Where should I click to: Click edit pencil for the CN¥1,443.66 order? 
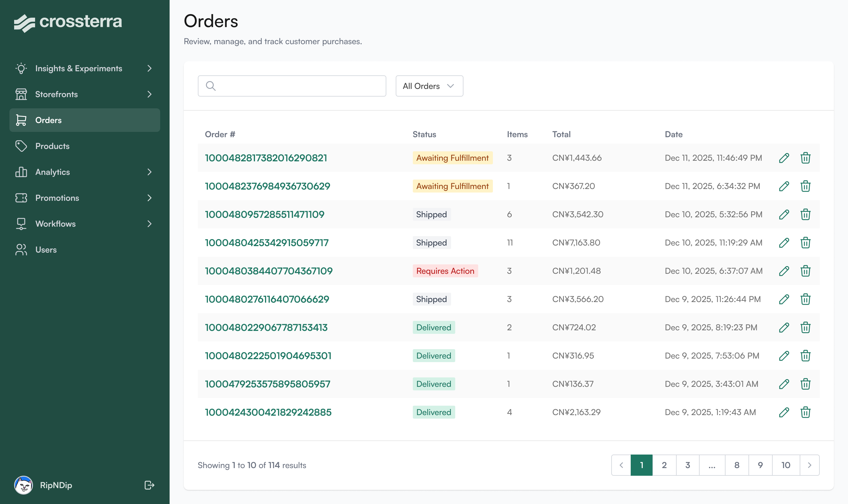[784, 158]
